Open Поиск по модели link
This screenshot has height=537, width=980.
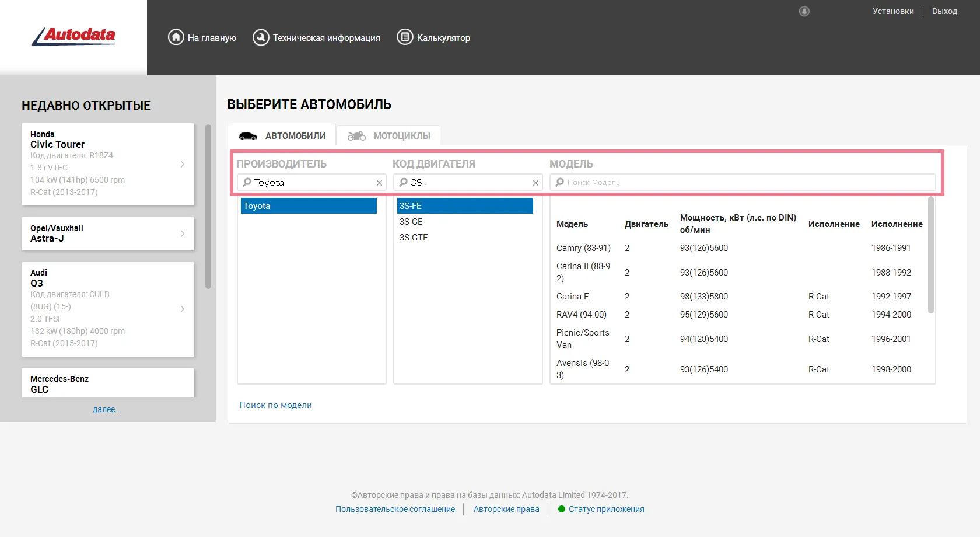point(275,405)
